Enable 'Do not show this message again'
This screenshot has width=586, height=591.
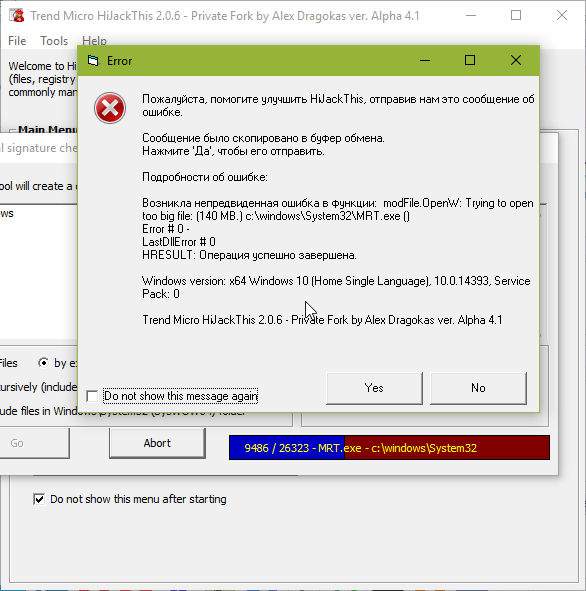[x=92, y=396]
